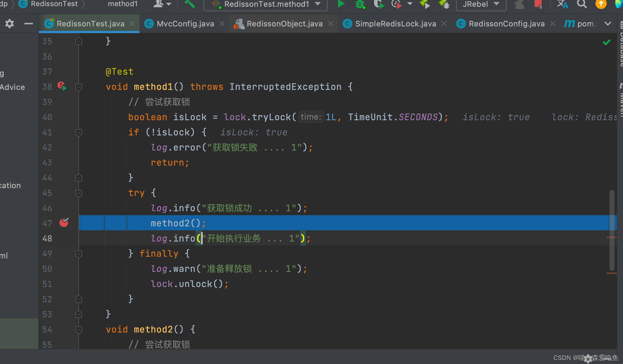Open project panel settings with the gear icon
This screenshot has width=623, height=364.
(x=10, y=24)
